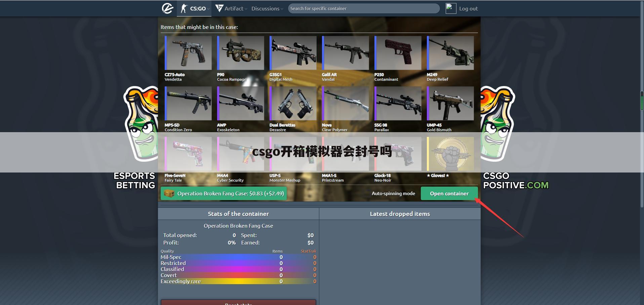Click the Covert quality row
644x305 pixels.
click(x=238, y=275)
